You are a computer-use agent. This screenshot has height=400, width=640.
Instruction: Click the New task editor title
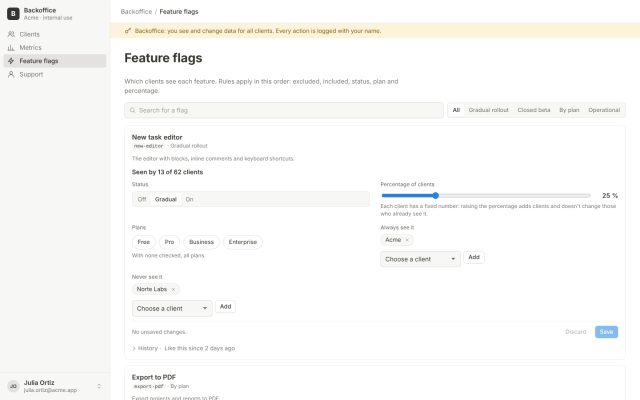[x=157, y=137]
